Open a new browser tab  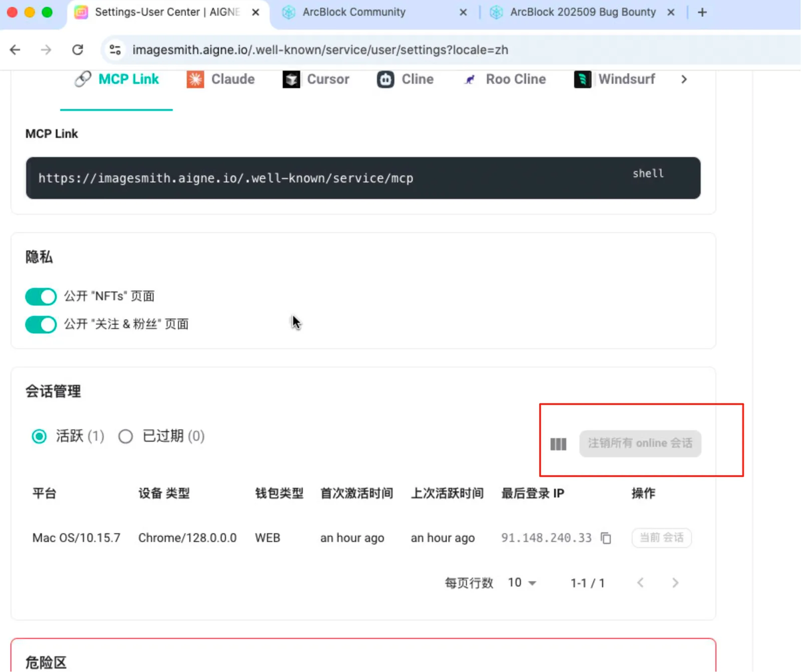point(702,12)
